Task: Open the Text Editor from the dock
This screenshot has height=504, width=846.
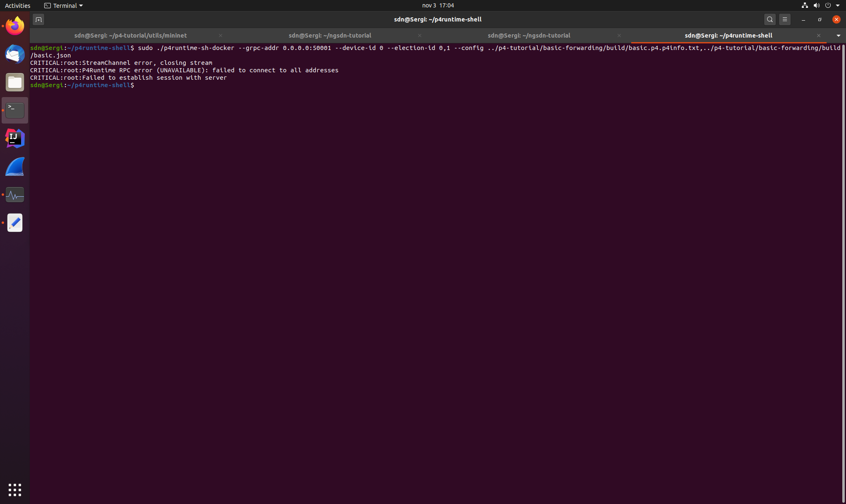Action: coord(14,223)
